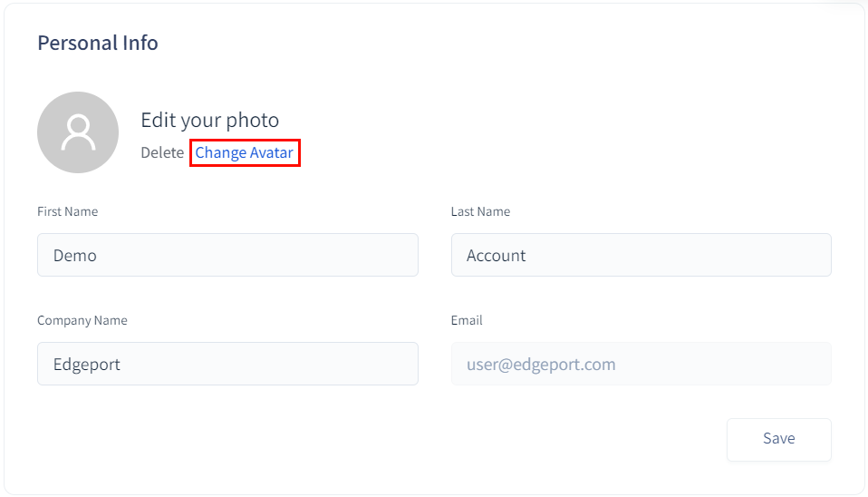Viewport: 868px width, 497px height.
Task: Click the disabled Email input field
Action: pos(641,364)
